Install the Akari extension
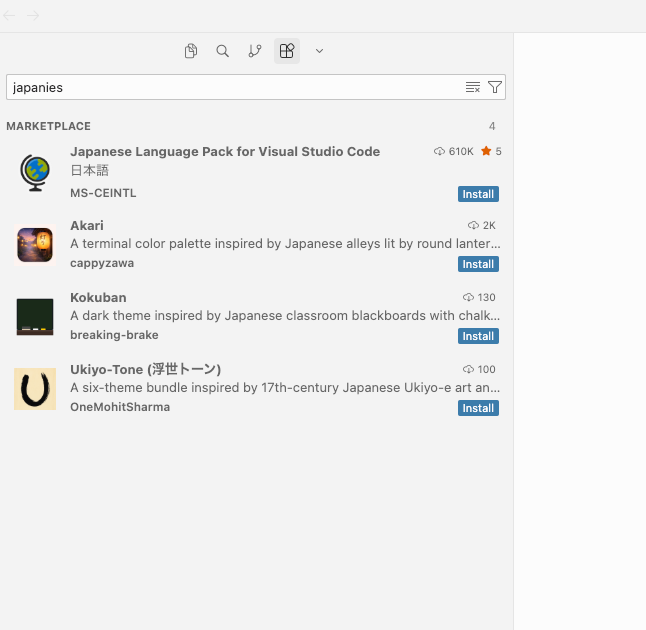 click(x=478, y=264)
